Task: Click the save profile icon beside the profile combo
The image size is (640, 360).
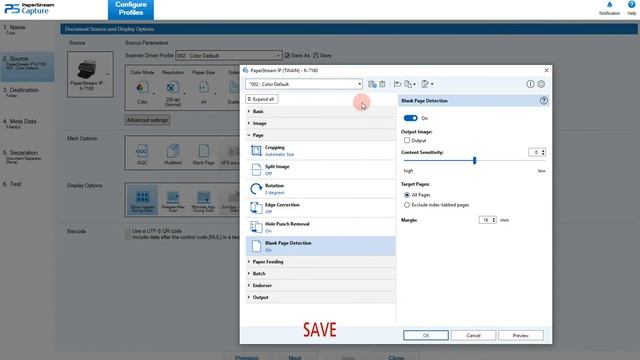Action: coord(372,84)
